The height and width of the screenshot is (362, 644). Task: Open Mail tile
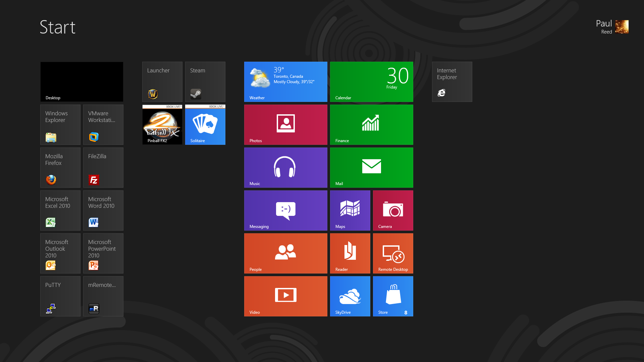[x=372, y=168]
